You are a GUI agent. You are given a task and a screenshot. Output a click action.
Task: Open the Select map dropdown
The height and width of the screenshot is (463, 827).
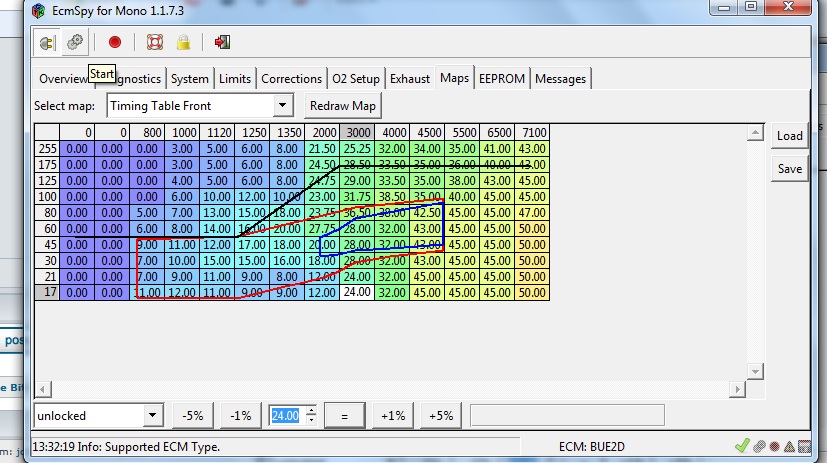pyautogui.click(x=283, y=105)
